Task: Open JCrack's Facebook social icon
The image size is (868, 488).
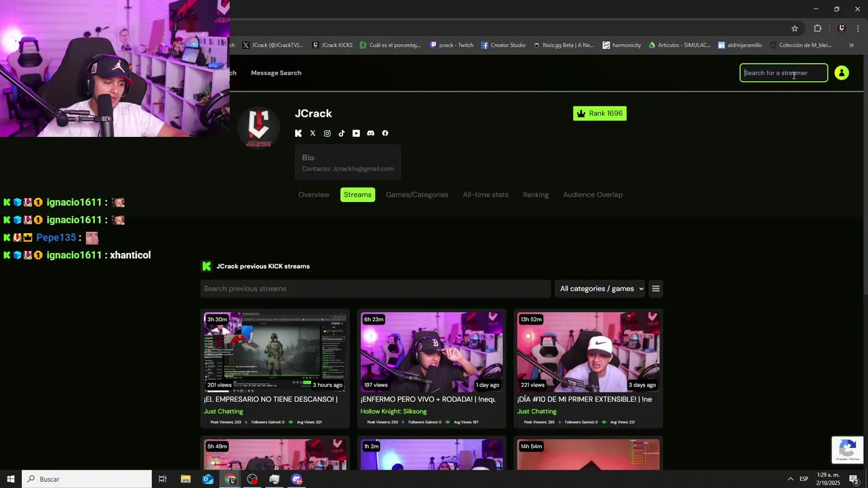Action: point(385,134)
